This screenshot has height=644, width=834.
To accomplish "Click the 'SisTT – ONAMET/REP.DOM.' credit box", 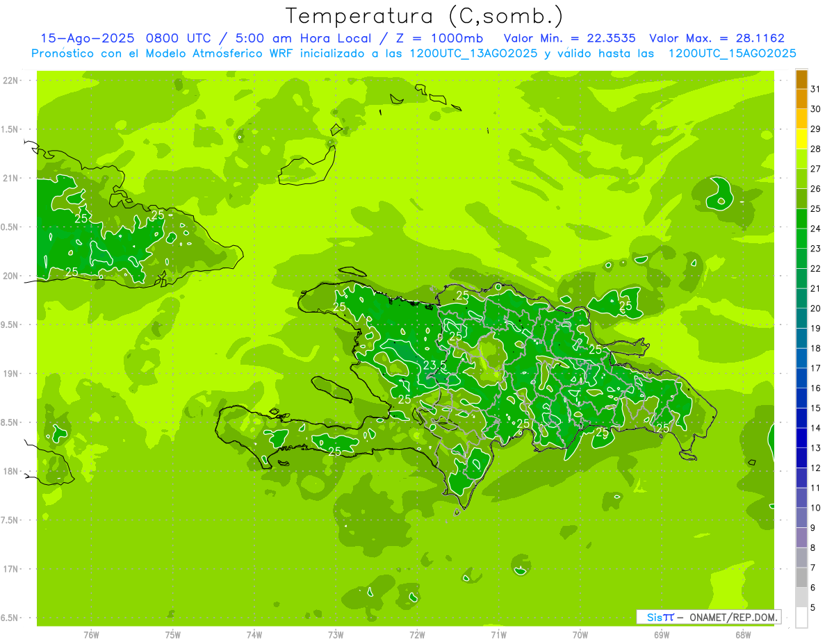I will tap(708, 617).
